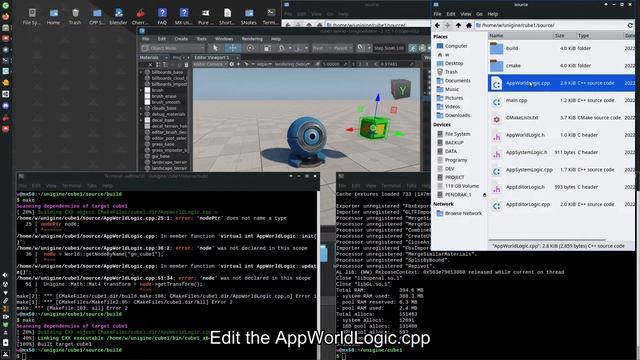Switch to the Materials panel tab
The width and height of the screenshot is (640, 360).
pos(149,58)
